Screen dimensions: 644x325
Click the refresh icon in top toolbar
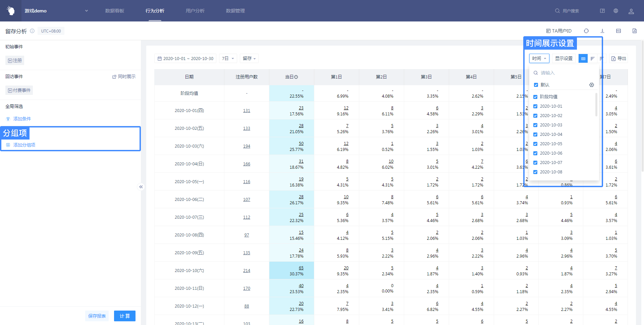tap(586, 31)
